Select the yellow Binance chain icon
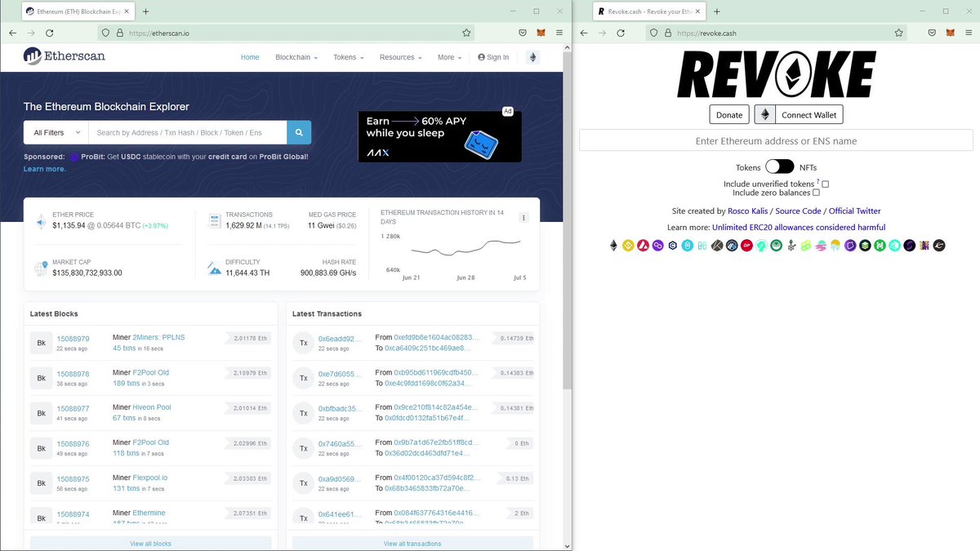 tap(628, 245)
